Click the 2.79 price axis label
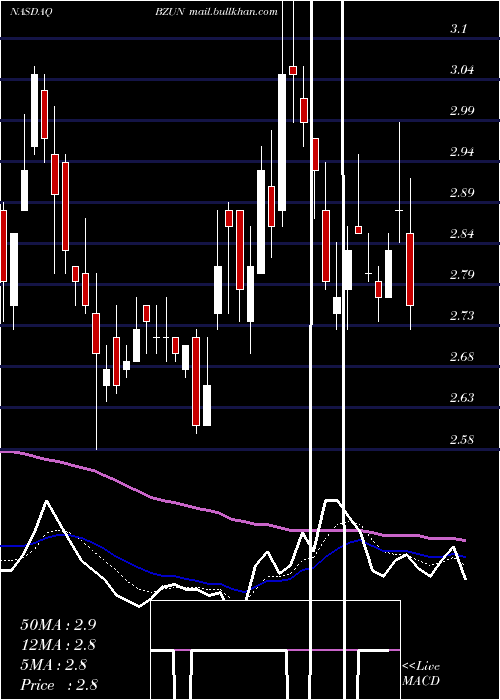The width and height of the screenshot is (500, 700). [x=462, y=274]
